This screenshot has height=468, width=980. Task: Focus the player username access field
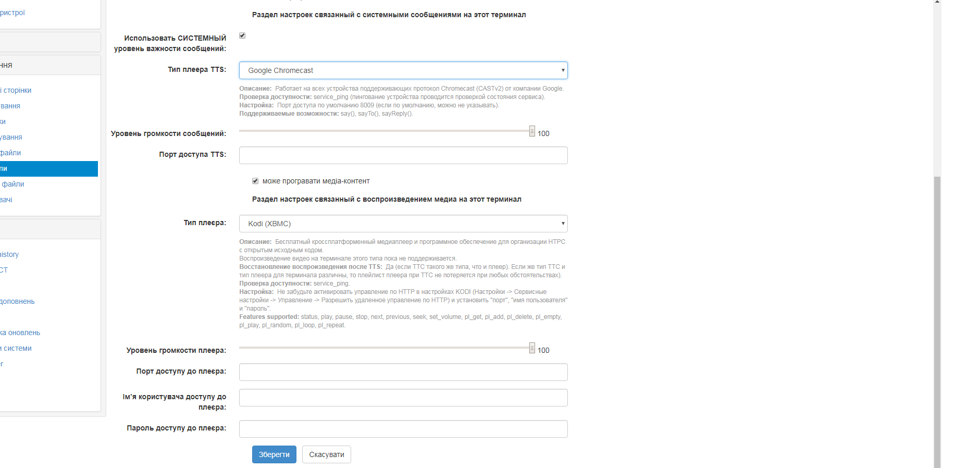tap(403, 398)
